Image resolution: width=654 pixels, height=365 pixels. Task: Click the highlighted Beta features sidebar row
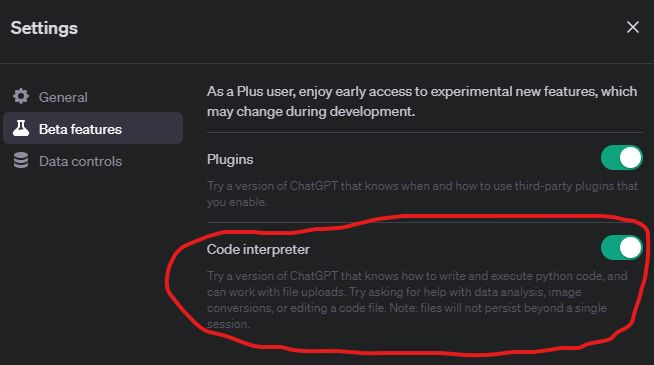click(x=93, y=128)
